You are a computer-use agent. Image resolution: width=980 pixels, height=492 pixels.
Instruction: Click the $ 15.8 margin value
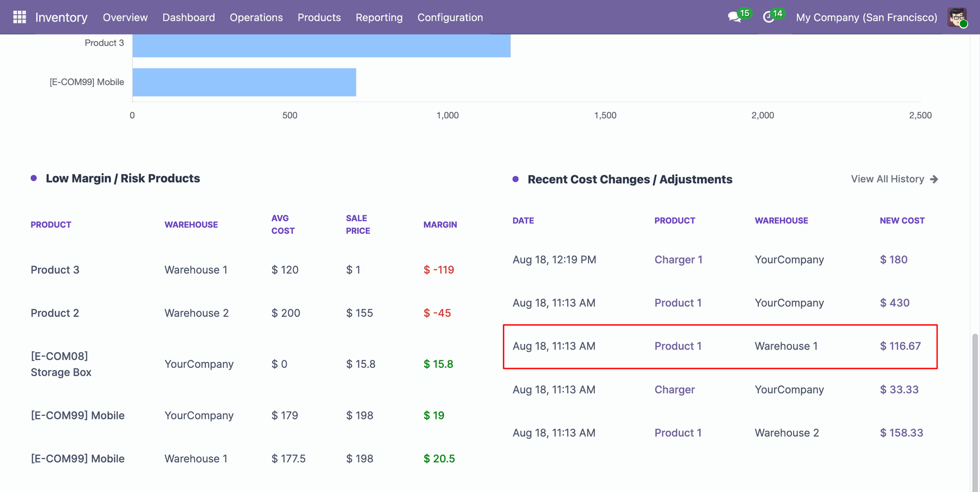click(438, 364)
